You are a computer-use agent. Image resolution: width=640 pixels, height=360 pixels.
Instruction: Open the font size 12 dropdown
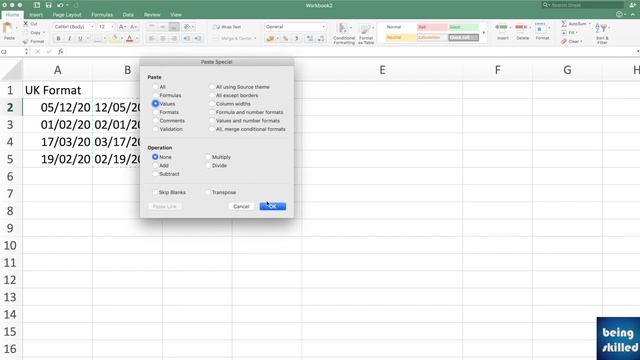click(x=112, y=27)
